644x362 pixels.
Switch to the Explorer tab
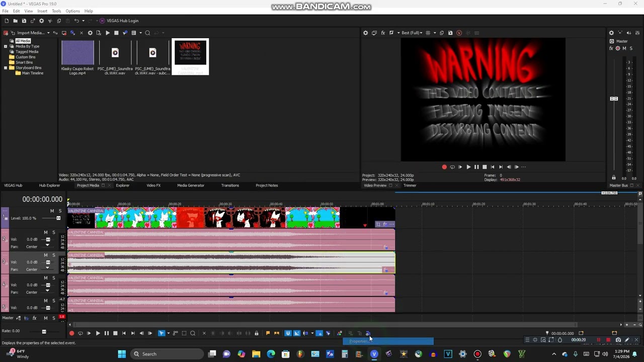[122, 186]
